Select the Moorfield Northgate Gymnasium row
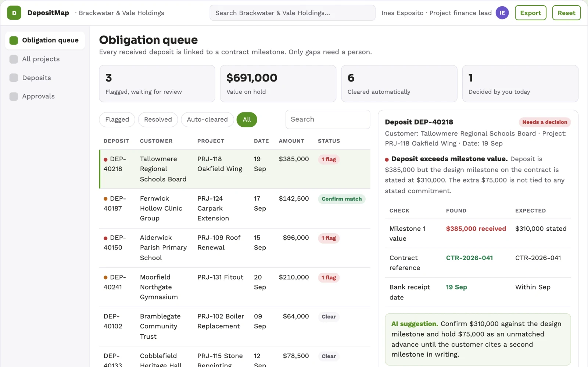Screen dimensions: 588x367 [x=234, y=287]
